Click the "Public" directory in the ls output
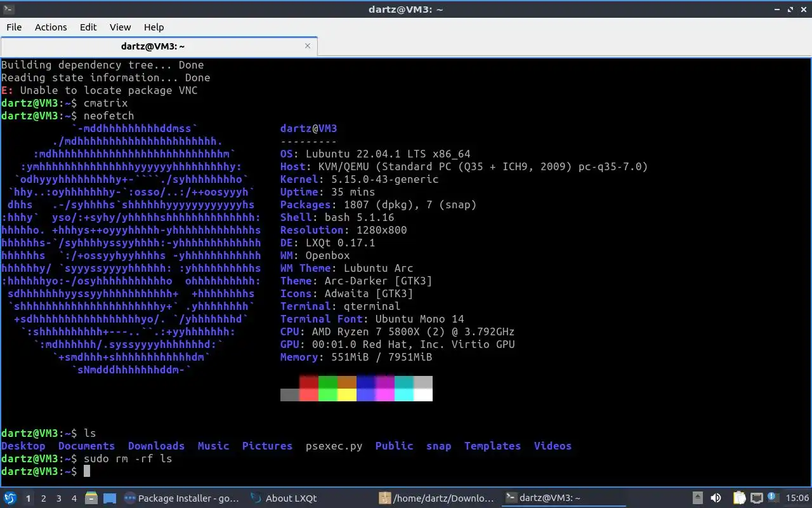This screenshot has height=508, width=812. (395, 446)
